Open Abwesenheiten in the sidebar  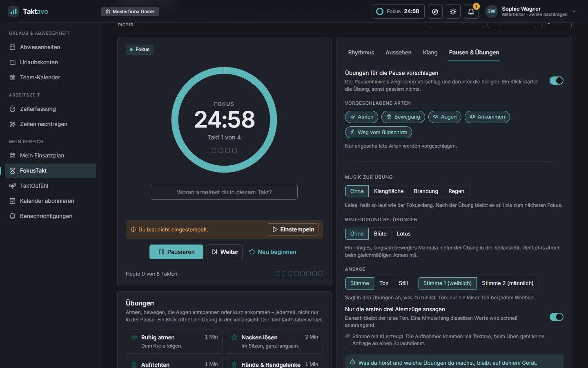51,47
